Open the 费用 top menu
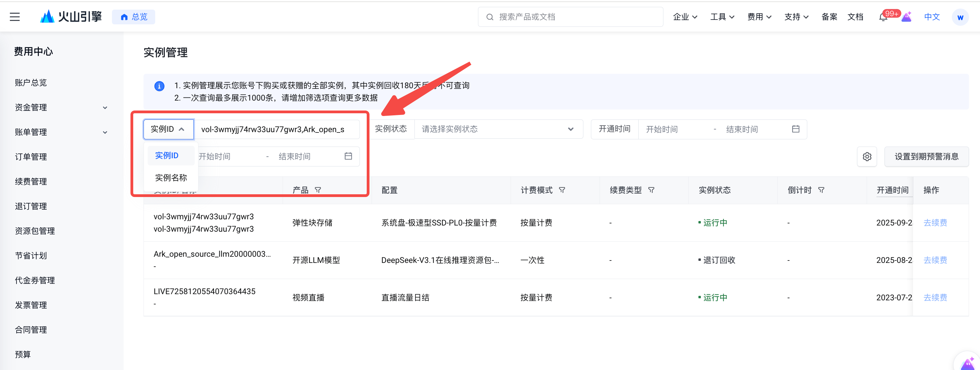The height and width of the screenshot is (370, 980). click(x=759, y=17)
